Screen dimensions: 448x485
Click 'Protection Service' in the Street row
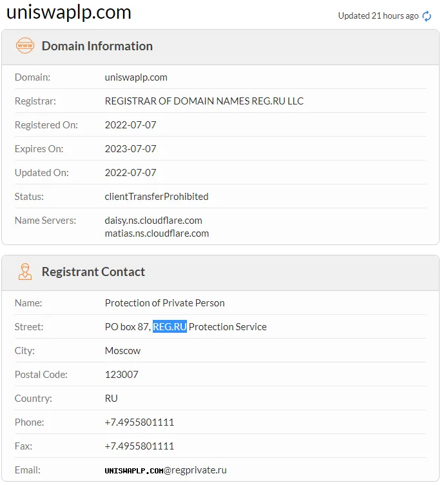point(228,327)
